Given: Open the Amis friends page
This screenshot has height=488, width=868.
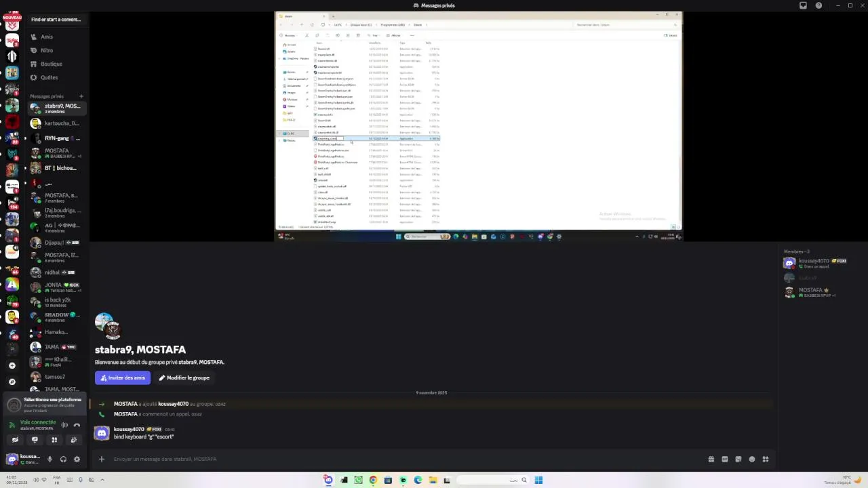Looking at the screenshot, I should click(57, 37).
